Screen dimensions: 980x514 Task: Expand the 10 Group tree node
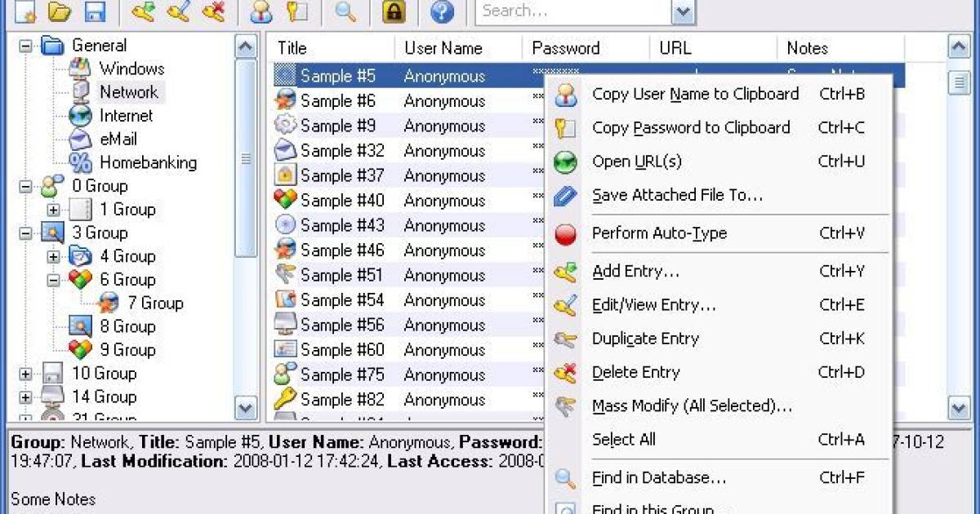tap(25, 374)
